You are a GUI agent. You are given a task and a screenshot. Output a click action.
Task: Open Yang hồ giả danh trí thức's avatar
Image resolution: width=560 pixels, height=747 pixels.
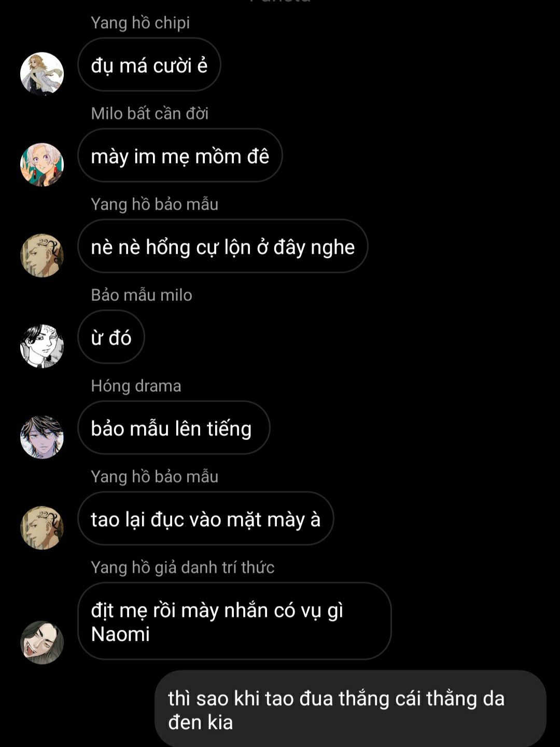point(42,642)
